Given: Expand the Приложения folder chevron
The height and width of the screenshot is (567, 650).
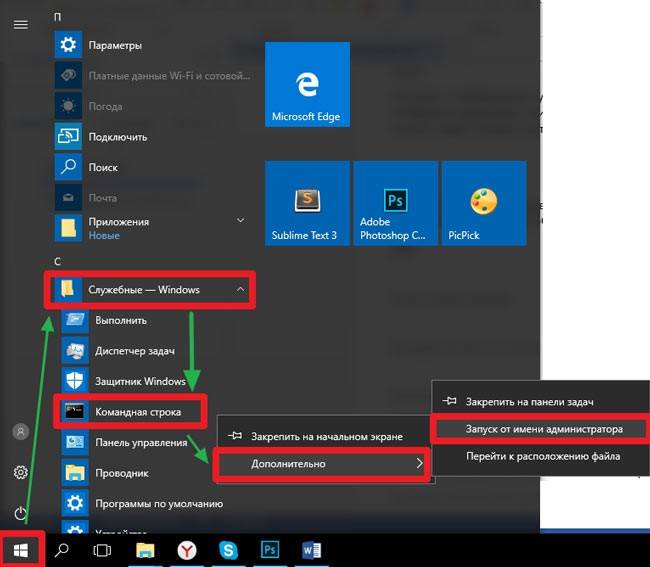Looking at the screenshot, I should click(240, 220).
